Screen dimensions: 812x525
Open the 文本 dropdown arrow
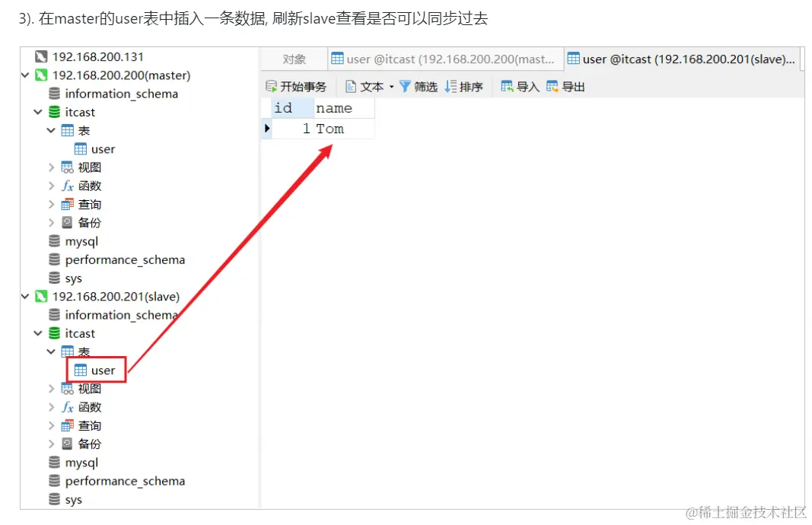391,87
